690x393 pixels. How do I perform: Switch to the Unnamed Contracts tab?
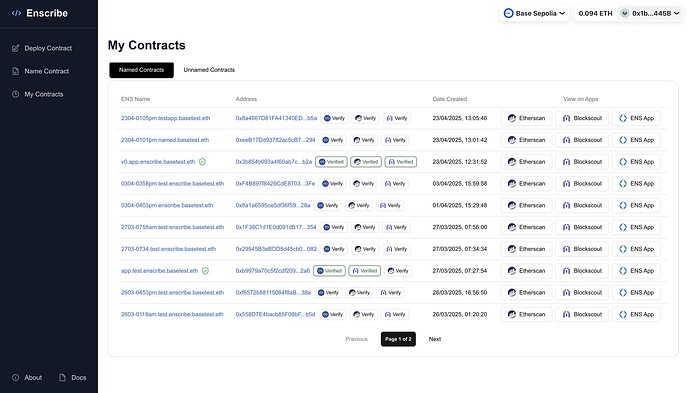(x=209, y=70)
